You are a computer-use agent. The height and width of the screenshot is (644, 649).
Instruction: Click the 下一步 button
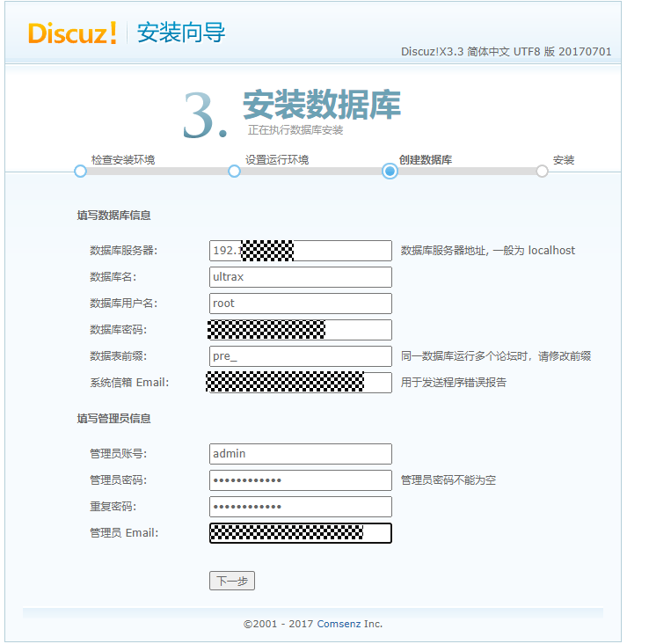[232, 581]
